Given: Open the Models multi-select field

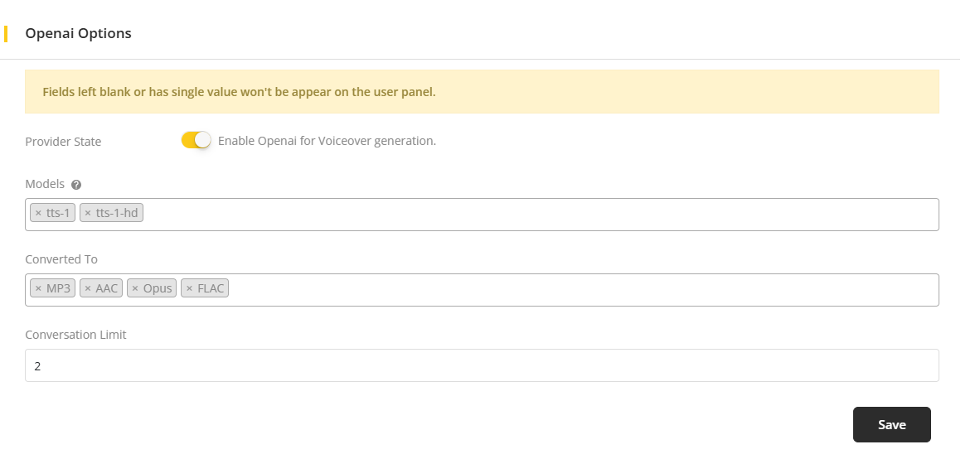Looking at the screenshot, I should pos(539,214).
